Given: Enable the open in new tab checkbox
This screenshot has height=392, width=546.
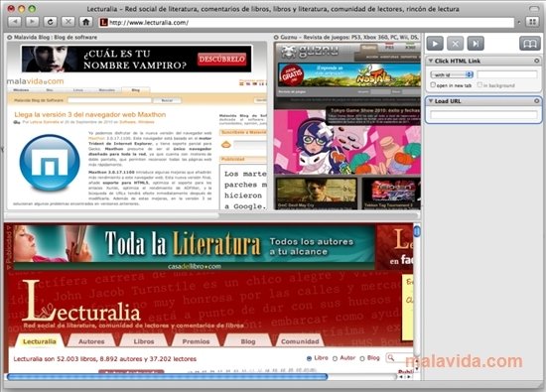Looking at the screenshot, I should (433, 85).
